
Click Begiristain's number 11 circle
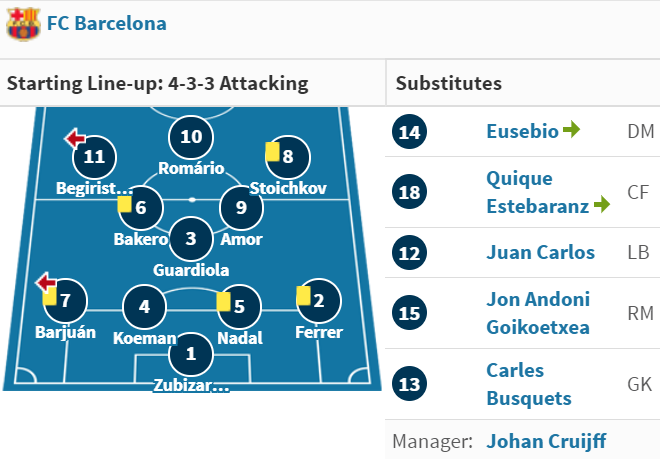tap(95, 157)
